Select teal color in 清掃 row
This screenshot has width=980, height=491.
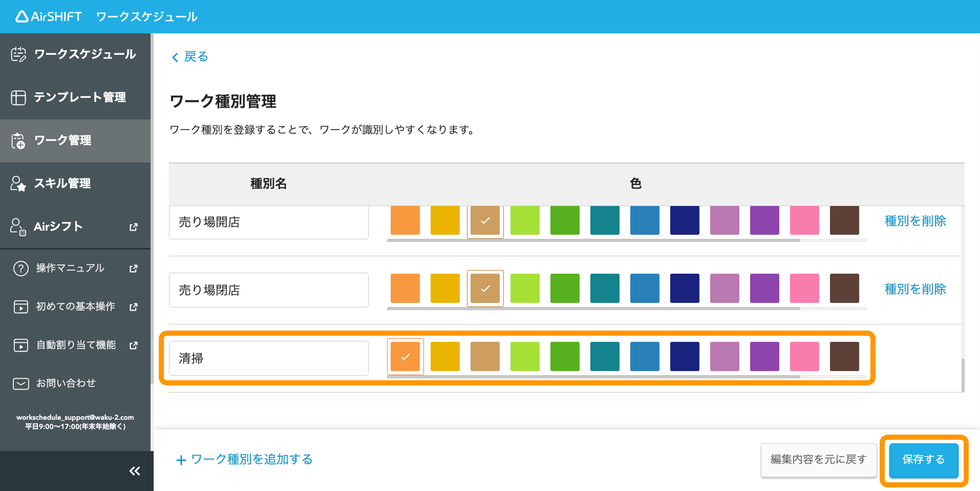605,357
